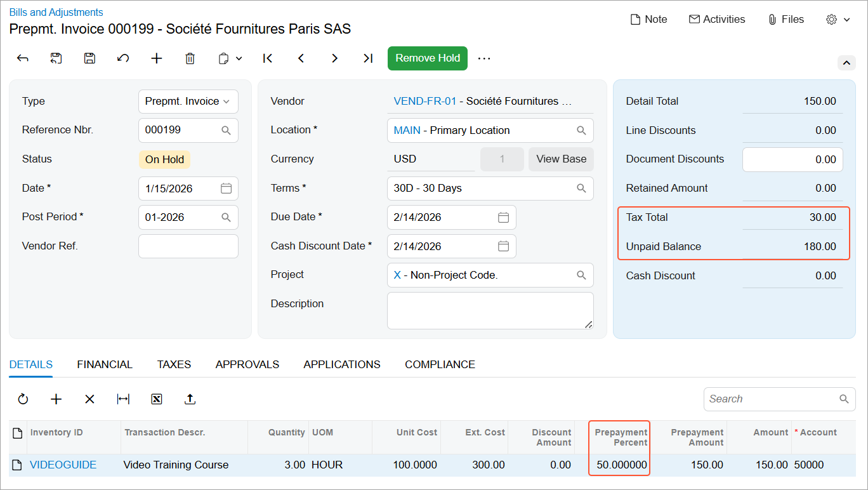This screenshot has width=868, height=490.
Task: Upload data into the grid
Action: [190, 399]
